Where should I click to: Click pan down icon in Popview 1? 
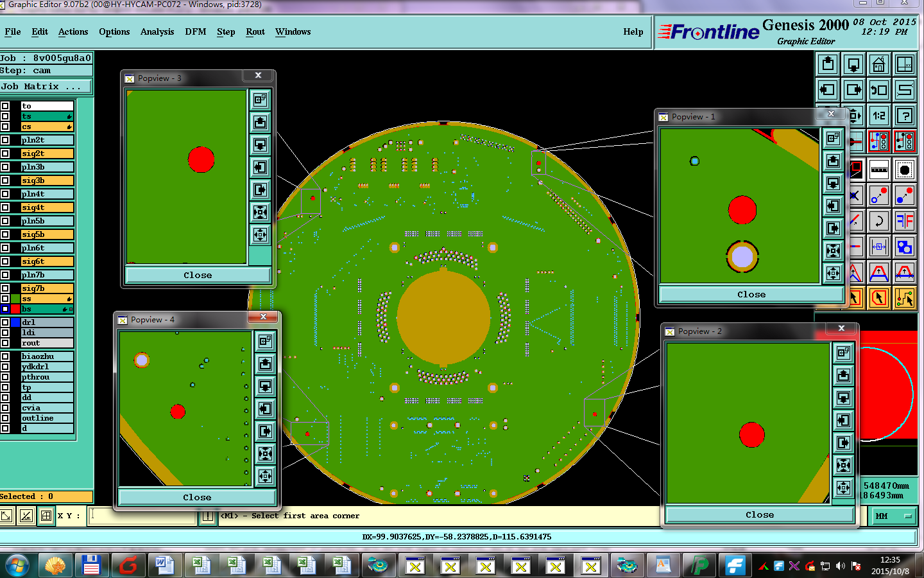coord(833,183)
